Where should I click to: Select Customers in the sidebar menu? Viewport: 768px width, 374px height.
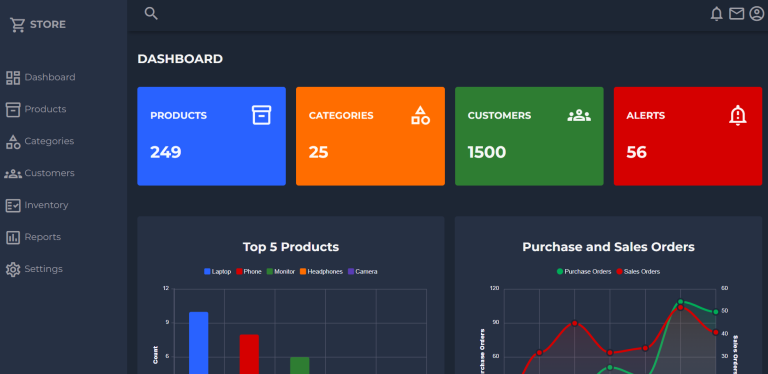[x=40, y=173]
